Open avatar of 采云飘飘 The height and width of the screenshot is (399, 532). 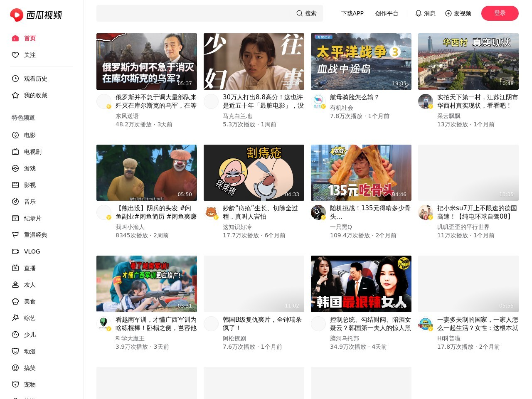point(426,101)
